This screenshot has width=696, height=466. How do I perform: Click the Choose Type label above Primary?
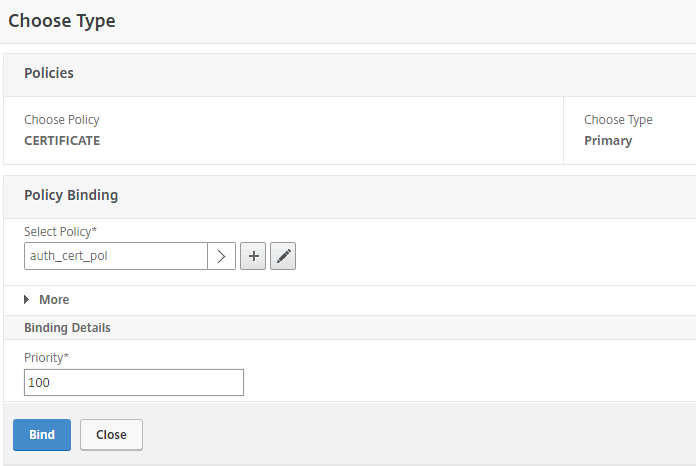click(x=618, y=120)
